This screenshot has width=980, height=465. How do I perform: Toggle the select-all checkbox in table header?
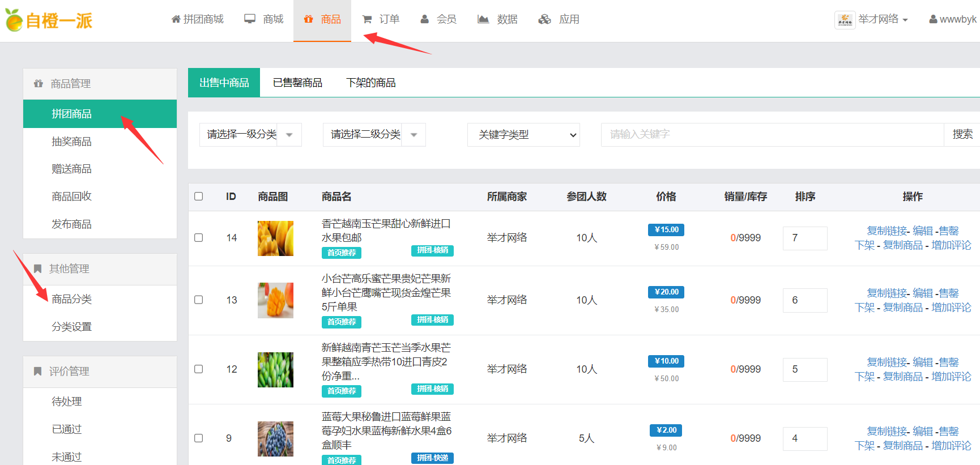coord(198,197)
